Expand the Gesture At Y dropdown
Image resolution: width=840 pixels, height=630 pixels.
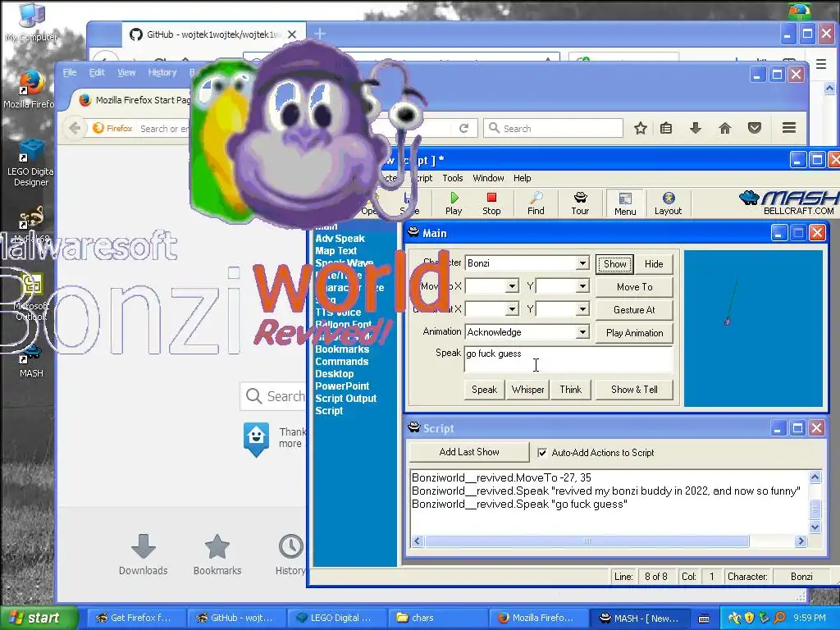coord(582,309)
